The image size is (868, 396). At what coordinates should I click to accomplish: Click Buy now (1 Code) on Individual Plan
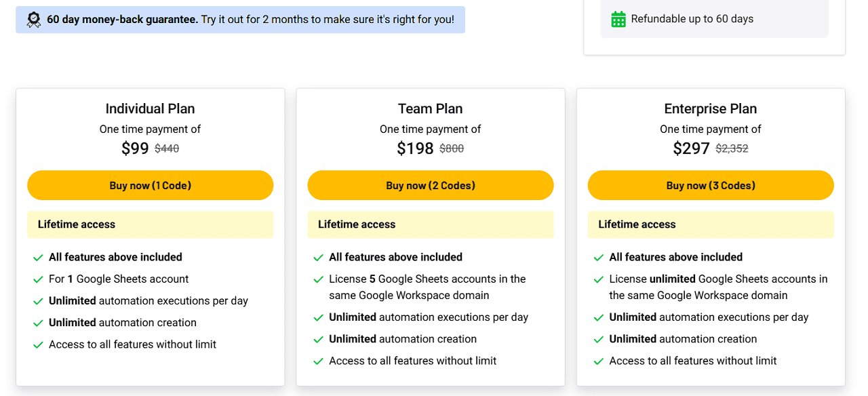coord(150,185)
